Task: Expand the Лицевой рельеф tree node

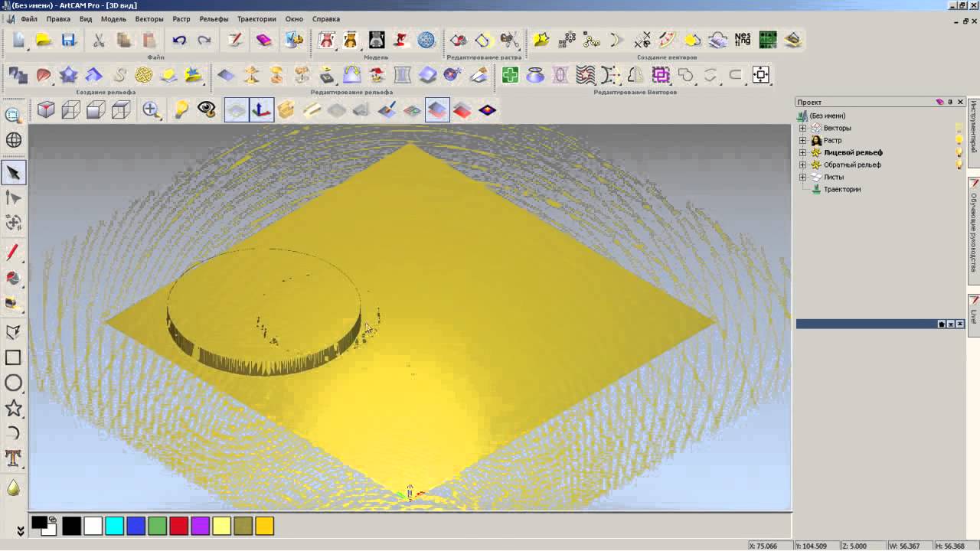Action: (802, 152)
